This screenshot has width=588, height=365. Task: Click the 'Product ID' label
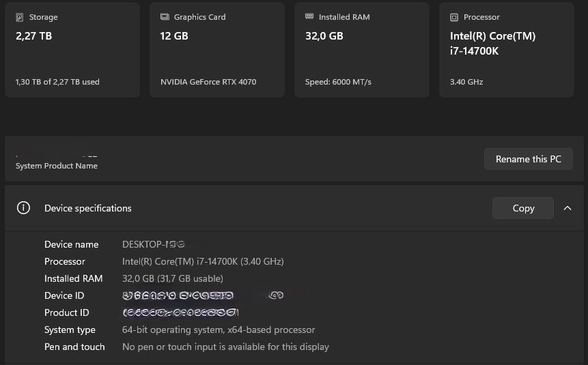(66, 312)
